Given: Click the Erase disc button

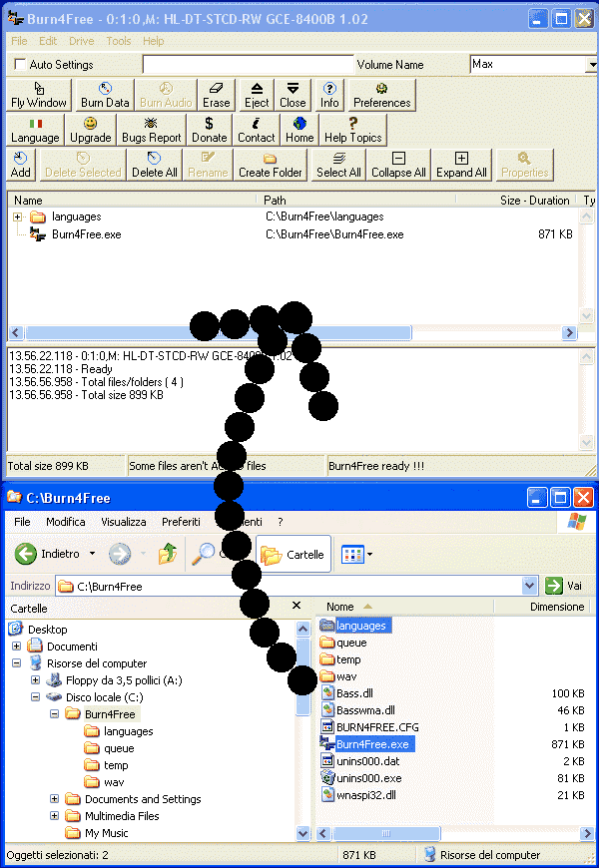Looking at the screenshot, I should 216,95.
